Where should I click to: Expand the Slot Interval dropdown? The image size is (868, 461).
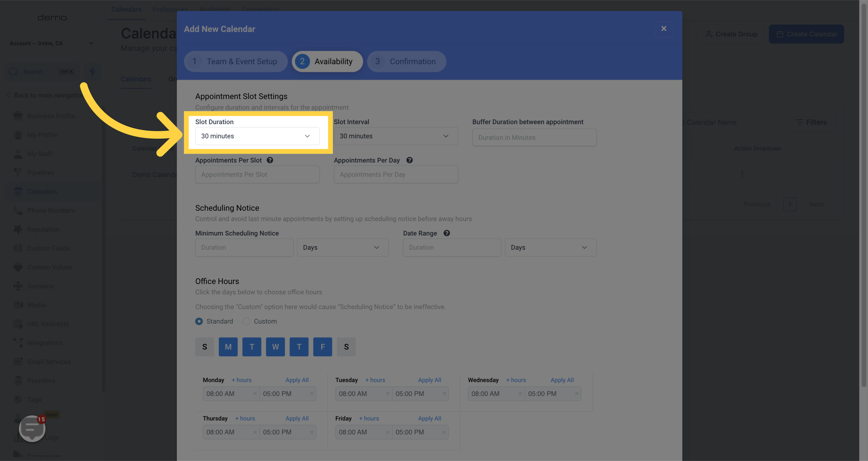tap(395, 136)
